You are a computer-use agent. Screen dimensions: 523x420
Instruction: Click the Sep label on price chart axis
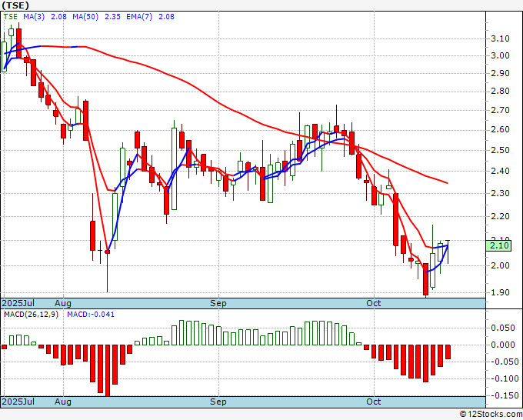pos(218,303)
